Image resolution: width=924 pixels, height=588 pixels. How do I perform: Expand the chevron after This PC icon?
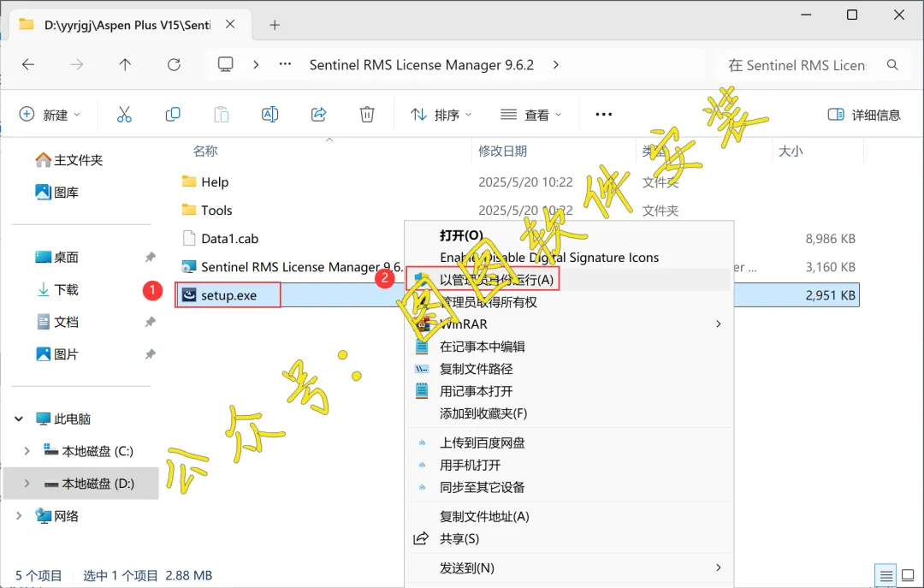click(256, 65)
